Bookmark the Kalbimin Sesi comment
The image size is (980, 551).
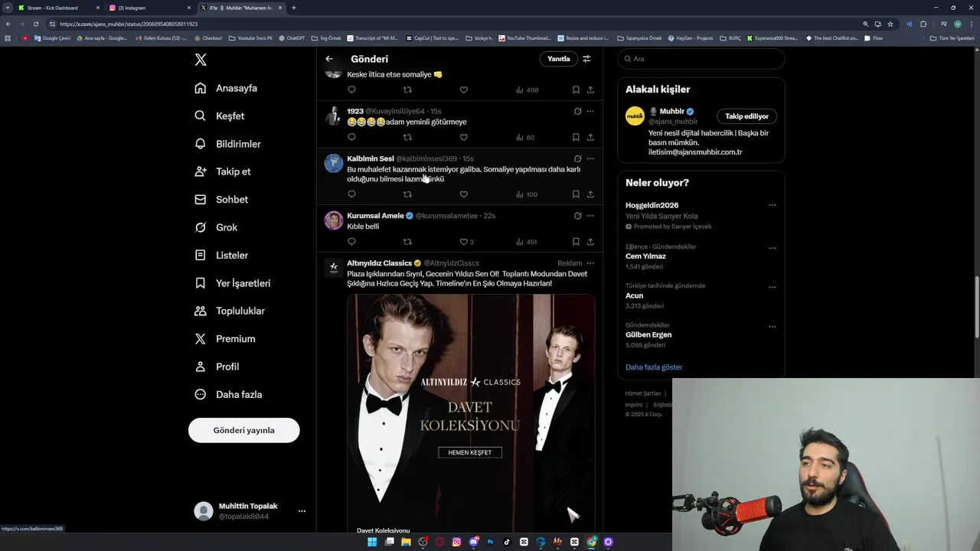pos(576,194)
